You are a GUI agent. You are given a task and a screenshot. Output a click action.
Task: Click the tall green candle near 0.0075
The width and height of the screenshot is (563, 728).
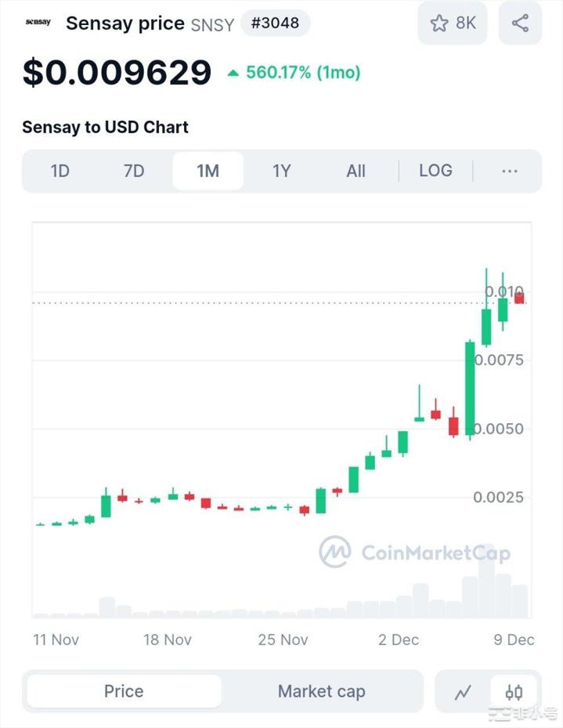click(470, 388)
